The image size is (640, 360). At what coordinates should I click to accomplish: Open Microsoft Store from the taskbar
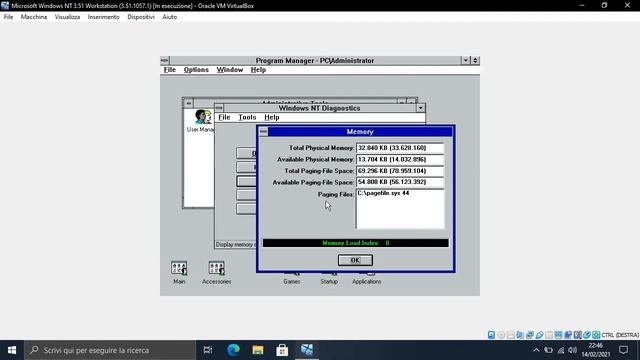click(282, 350)
